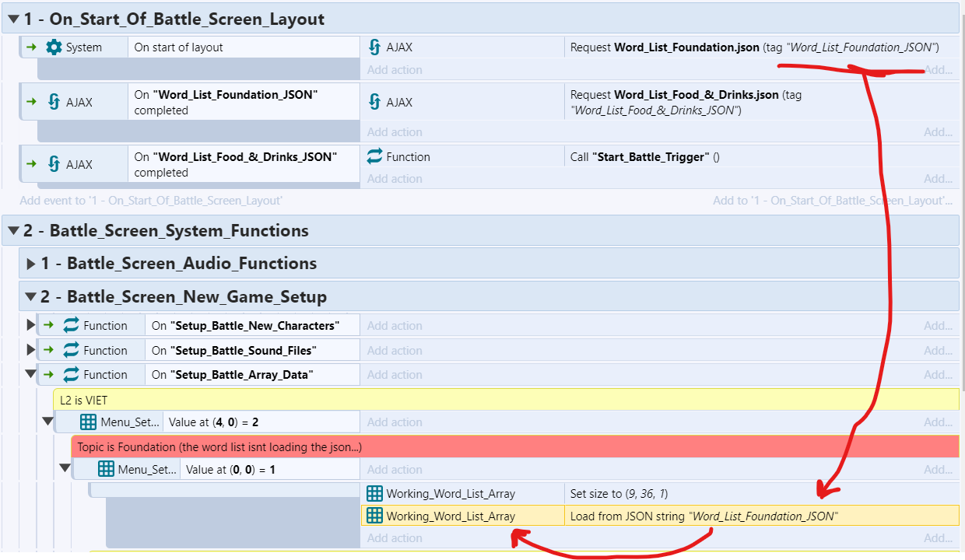Screen dimensions: 965x560
Task: Click Function icon for Setup_Battle_New_Characters
Action: pyautogui.click(x=71, y=326)
